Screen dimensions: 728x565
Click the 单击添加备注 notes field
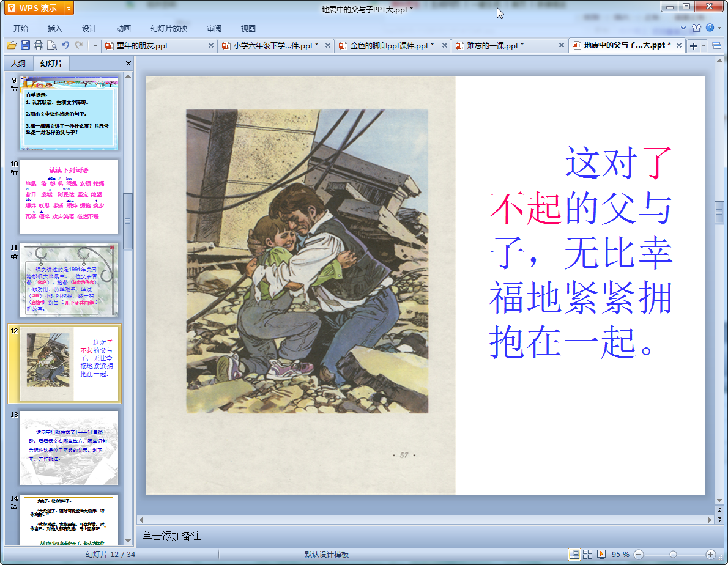click(x=425, y=536)
